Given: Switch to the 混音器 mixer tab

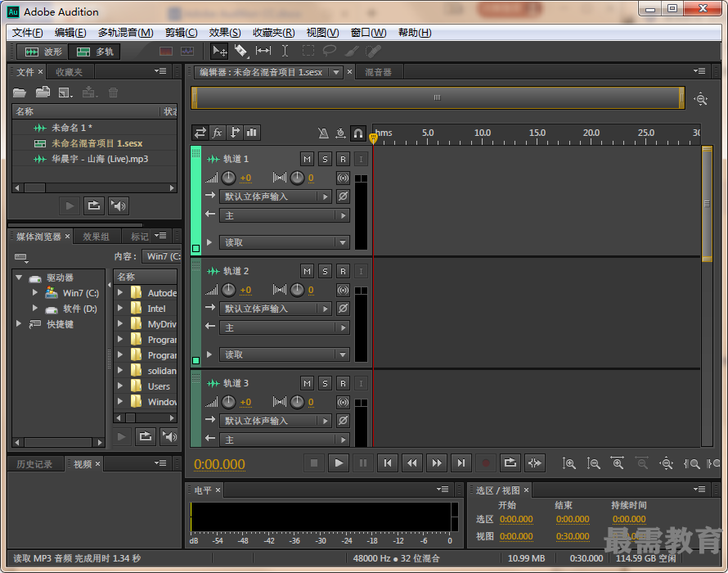Looking at the screenshot, I should click(x=378, y=72).
